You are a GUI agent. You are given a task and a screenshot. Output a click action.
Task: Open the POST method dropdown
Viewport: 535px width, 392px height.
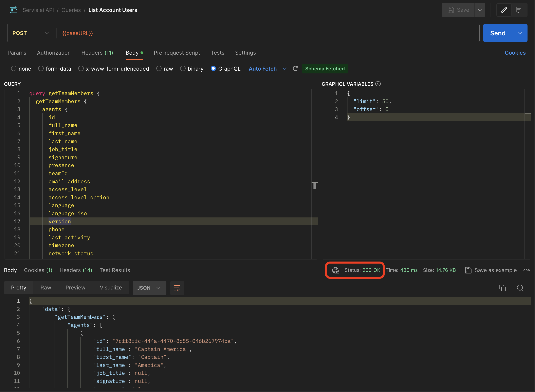[31, 33]
